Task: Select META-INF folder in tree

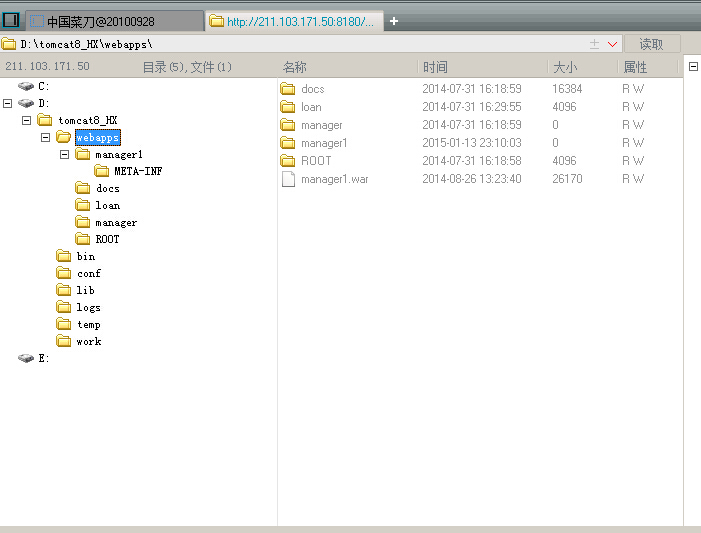Action: point(138,171)
